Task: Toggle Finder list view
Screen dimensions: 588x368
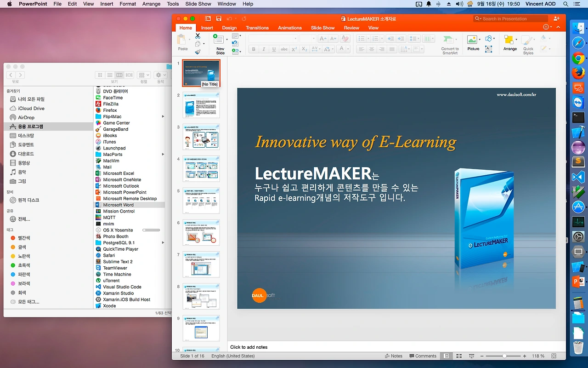Action: (110, 75)
